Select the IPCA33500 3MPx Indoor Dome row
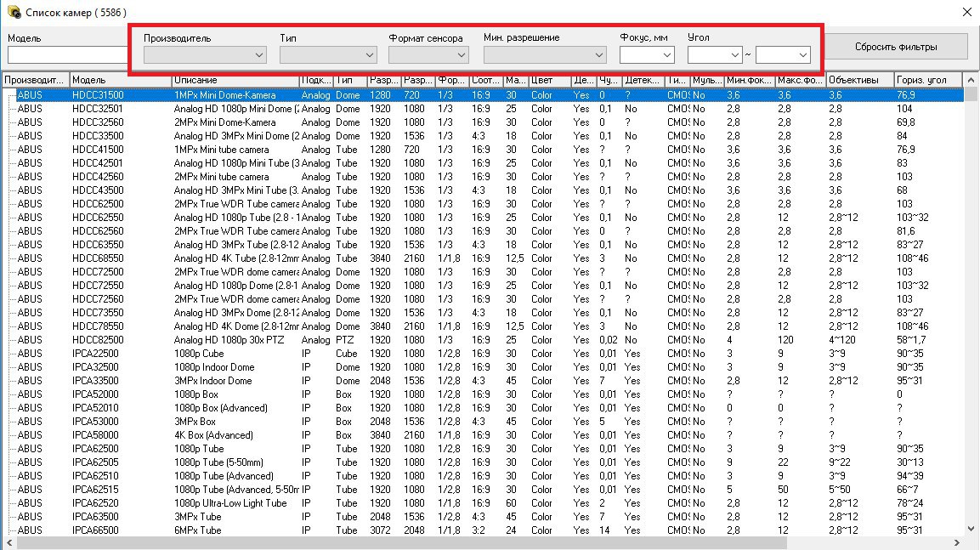The height and width of the screenshot is (550, 980). coord(489,381)
